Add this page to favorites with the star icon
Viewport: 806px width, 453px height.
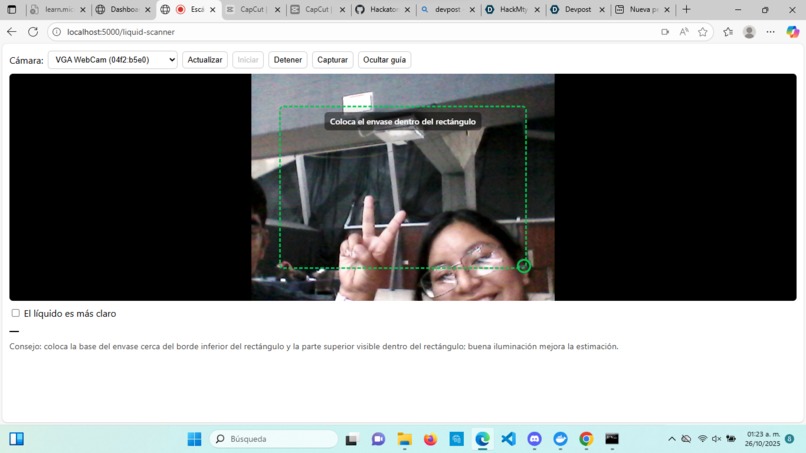(x=703, y=32)
